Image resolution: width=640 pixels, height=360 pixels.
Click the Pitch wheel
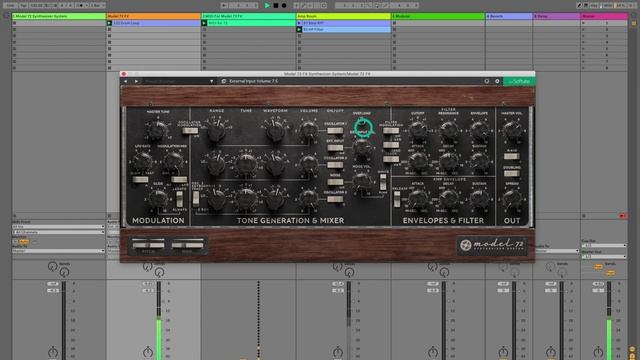[x=148, y=244]
